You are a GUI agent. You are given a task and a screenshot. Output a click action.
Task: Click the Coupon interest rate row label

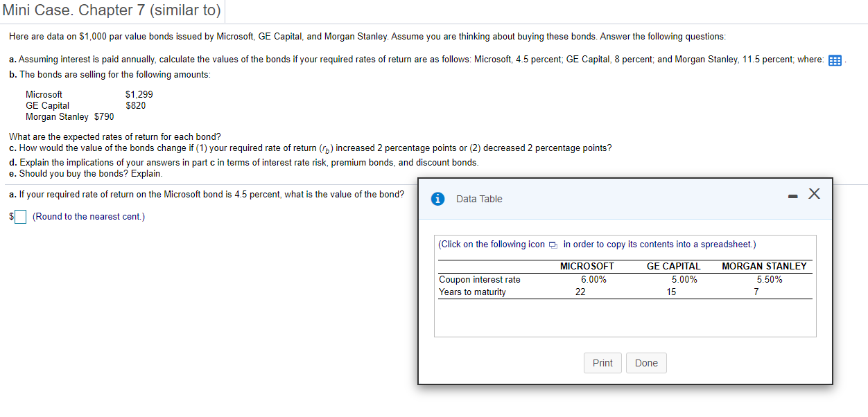(480, 280)
